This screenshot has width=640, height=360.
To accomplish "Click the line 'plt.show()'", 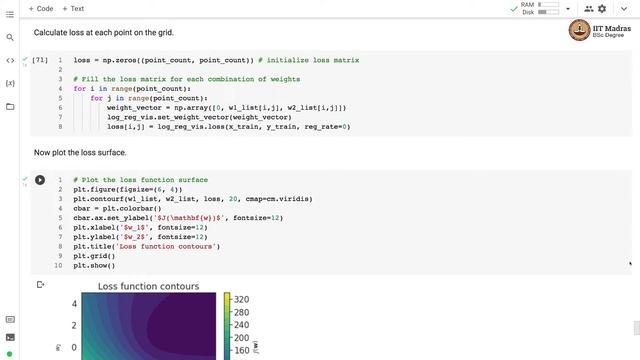I will pos(94,266).
